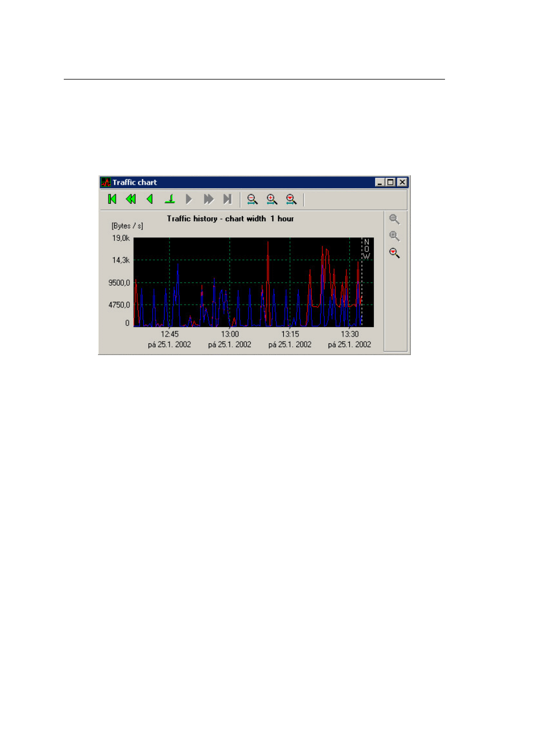Image resolution: width=534 pixels, height=756 pixels.
Task: Click the greyed jump-to-end button
Action: click(227, 199)
